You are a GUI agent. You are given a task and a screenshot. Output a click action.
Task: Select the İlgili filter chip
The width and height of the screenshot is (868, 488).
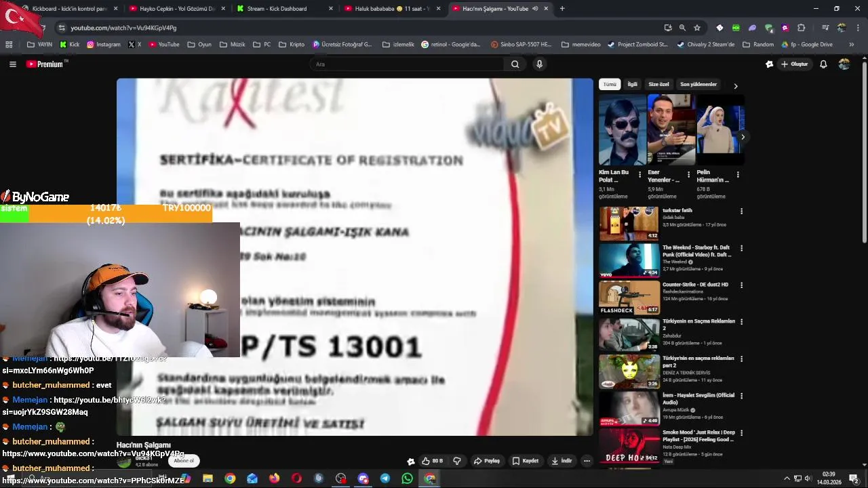[632, 85]
